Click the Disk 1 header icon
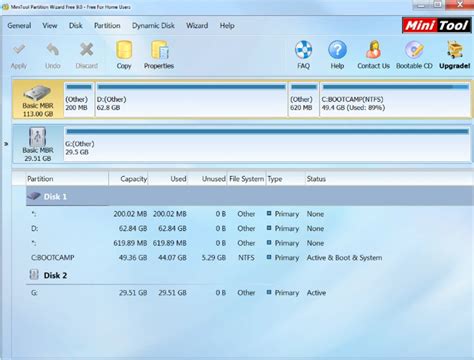The width and height of the screenshot is (474, 360). point(34,196)
